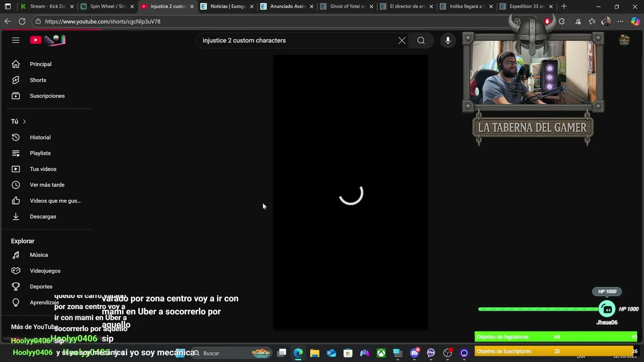Open the YouTube hamburger guide menu
This screenshot has width=644, height=362.
[x=16, y=40]
